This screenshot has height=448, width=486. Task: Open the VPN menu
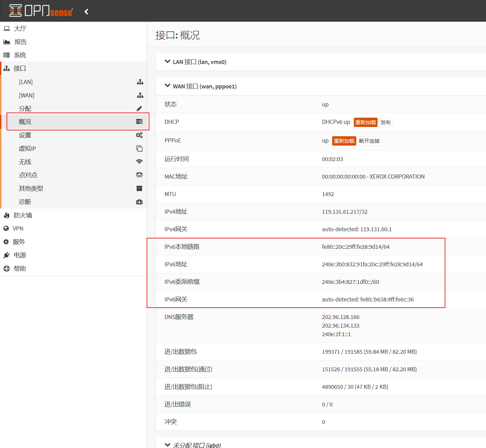coord(73,228)
